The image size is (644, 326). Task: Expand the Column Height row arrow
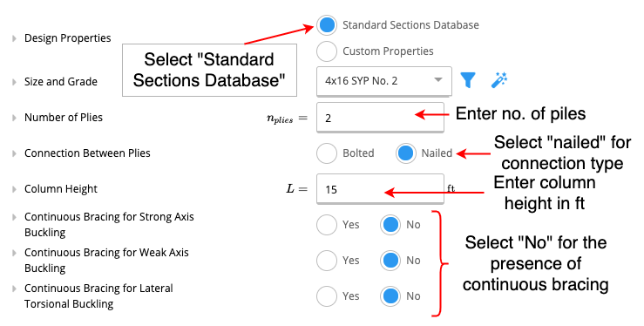tap(14, 189)
